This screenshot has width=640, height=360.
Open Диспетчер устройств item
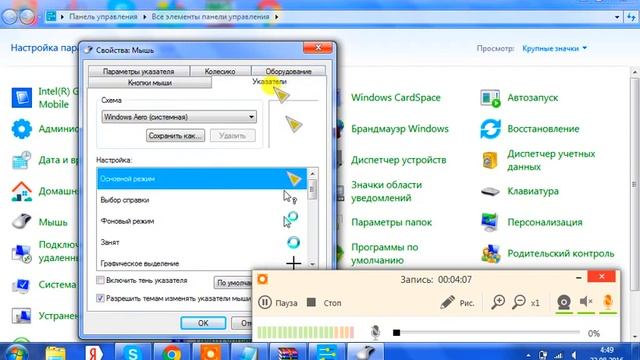pos(398,160)
